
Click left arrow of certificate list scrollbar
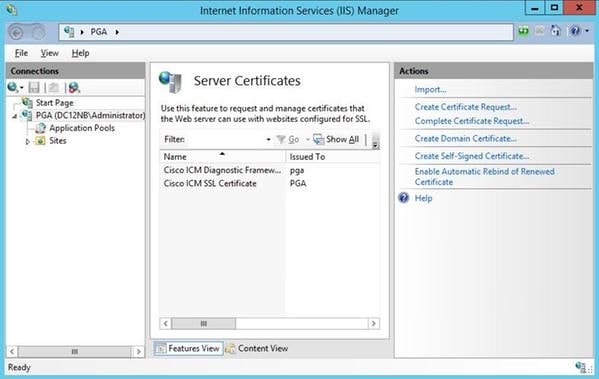[165, 324]
